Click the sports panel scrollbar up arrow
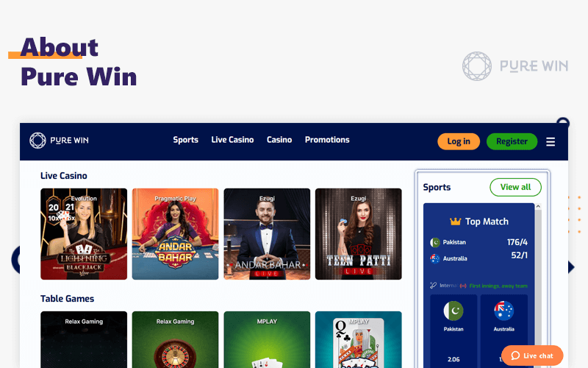 538,207
